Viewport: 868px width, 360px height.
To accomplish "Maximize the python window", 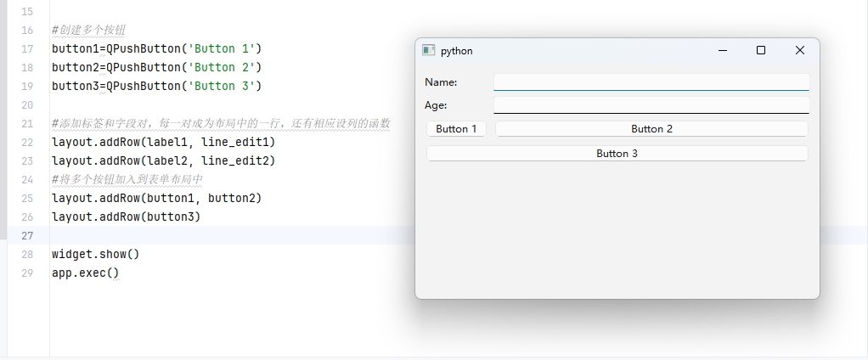I will [761, 51].
